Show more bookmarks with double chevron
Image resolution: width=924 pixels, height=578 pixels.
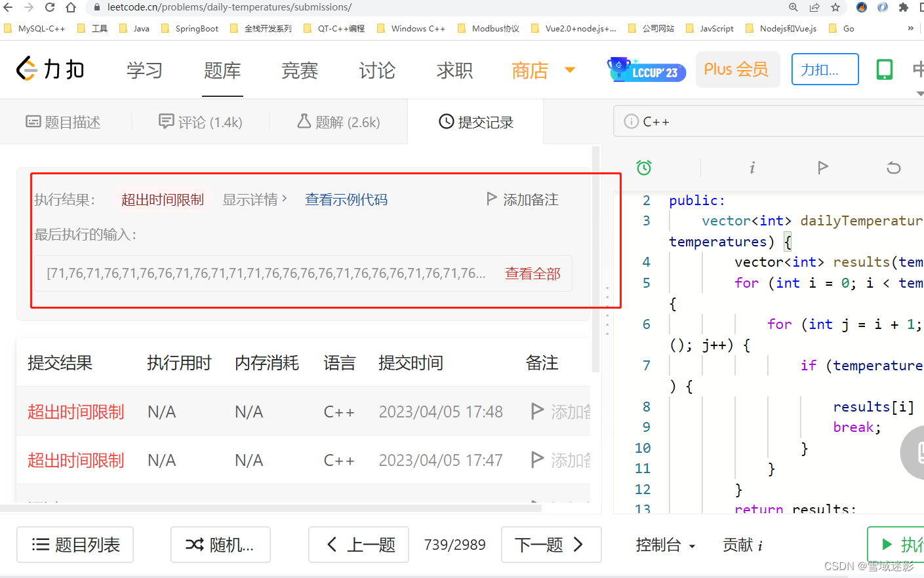(x=910, y=28)
